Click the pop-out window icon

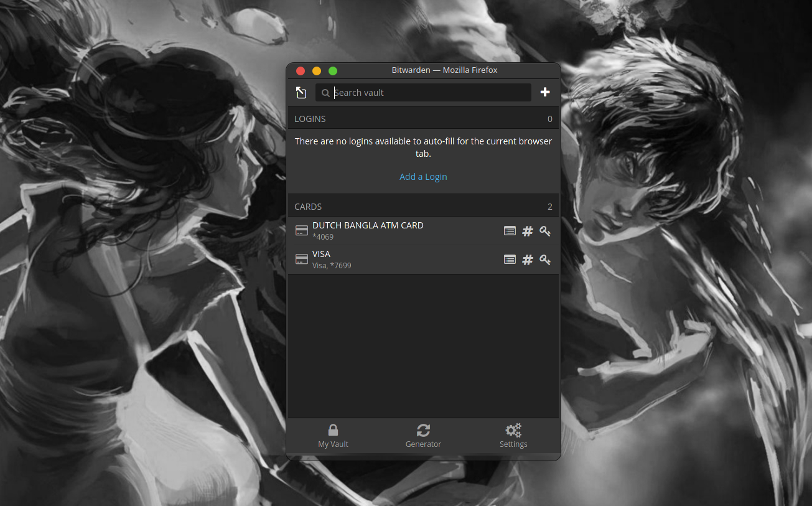click(301, 93)
